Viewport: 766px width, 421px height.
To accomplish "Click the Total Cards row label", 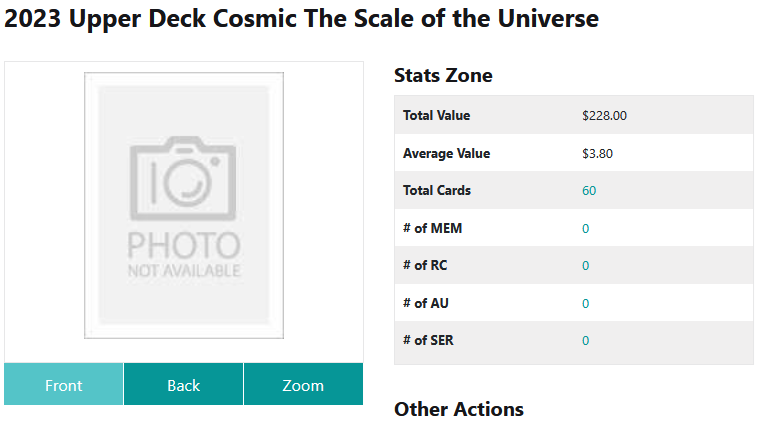I will [437, 190].
